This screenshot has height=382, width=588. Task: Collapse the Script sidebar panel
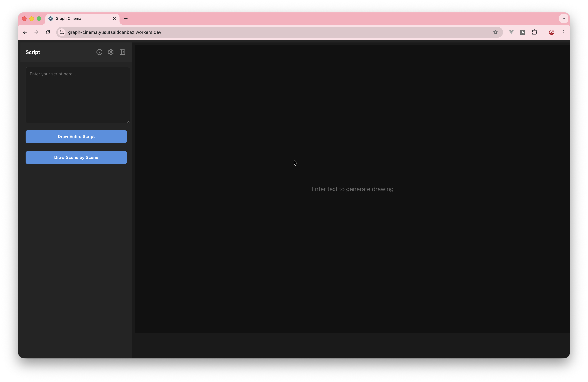click(x=122, y=52)
